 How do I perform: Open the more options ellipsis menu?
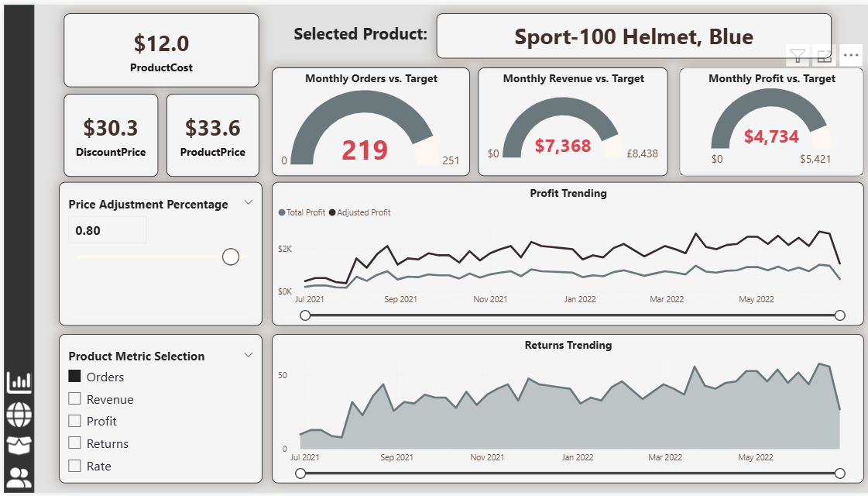(x=851, y=55)
